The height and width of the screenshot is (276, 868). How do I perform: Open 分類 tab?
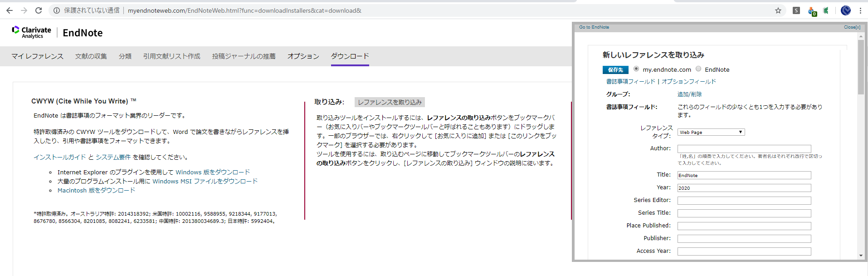coord(125,56)
